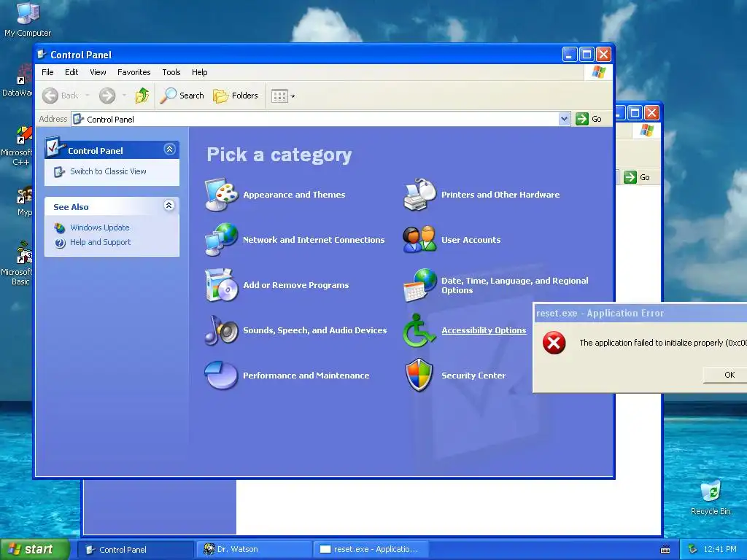Switch to Dr. Watson taskbar button
This screenshot has height=560, width=747.
tap(255, 550)
